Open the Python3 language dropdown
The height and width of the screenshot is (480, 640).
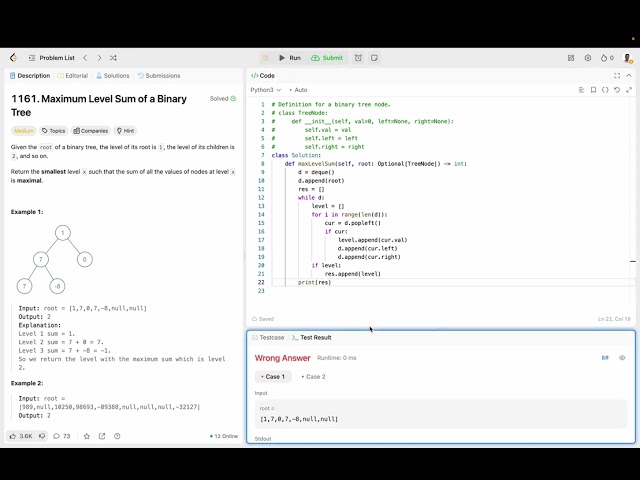[x=265, y=90]
